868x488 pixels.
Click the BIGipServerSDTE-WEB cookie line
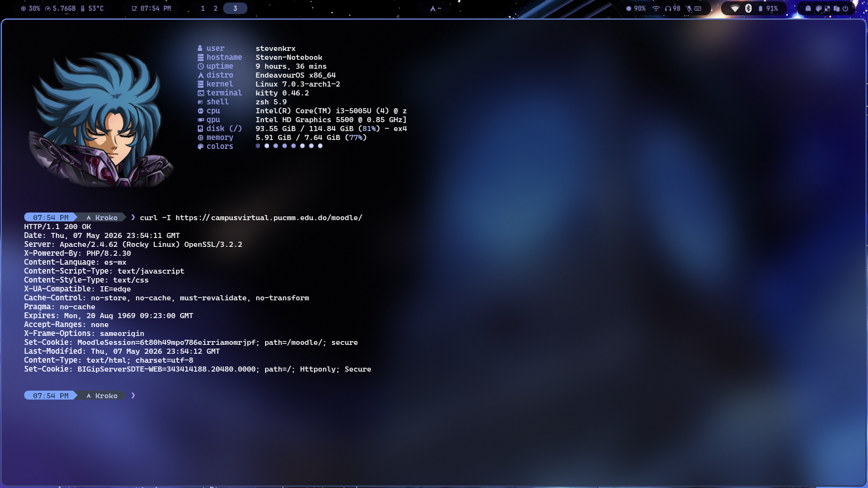[x=198, y=369]
